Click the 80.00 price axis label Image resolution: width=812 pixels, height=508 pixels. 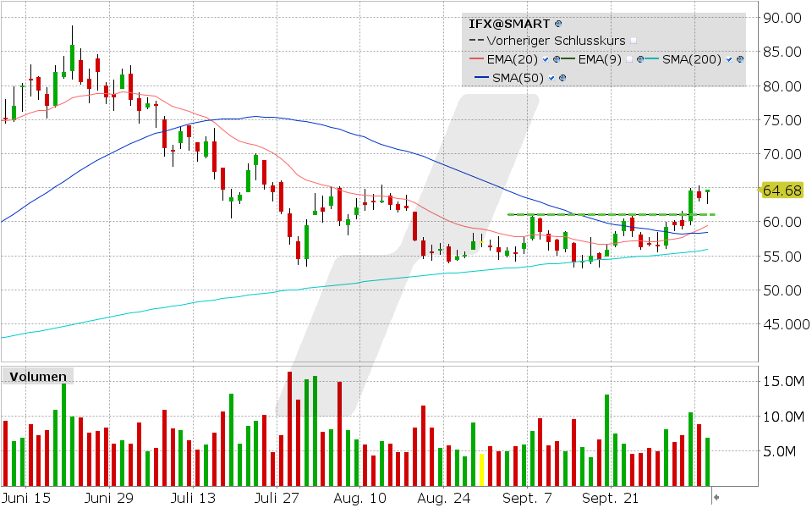pos(782,86)
